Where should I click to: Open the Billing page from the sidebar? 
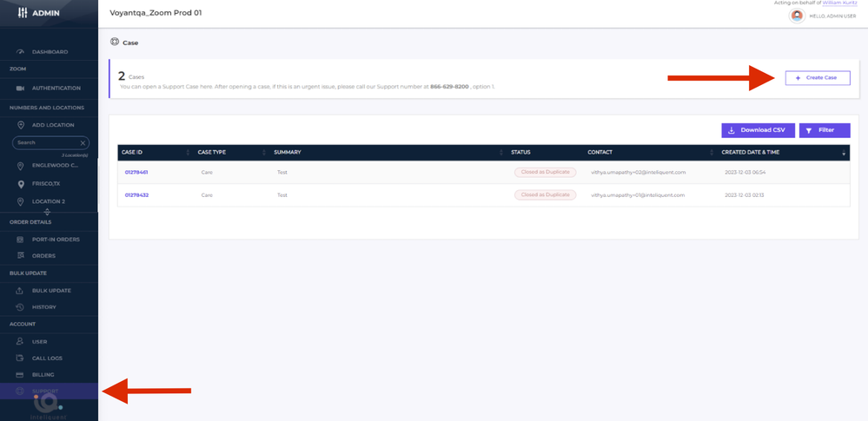(43, 374)
